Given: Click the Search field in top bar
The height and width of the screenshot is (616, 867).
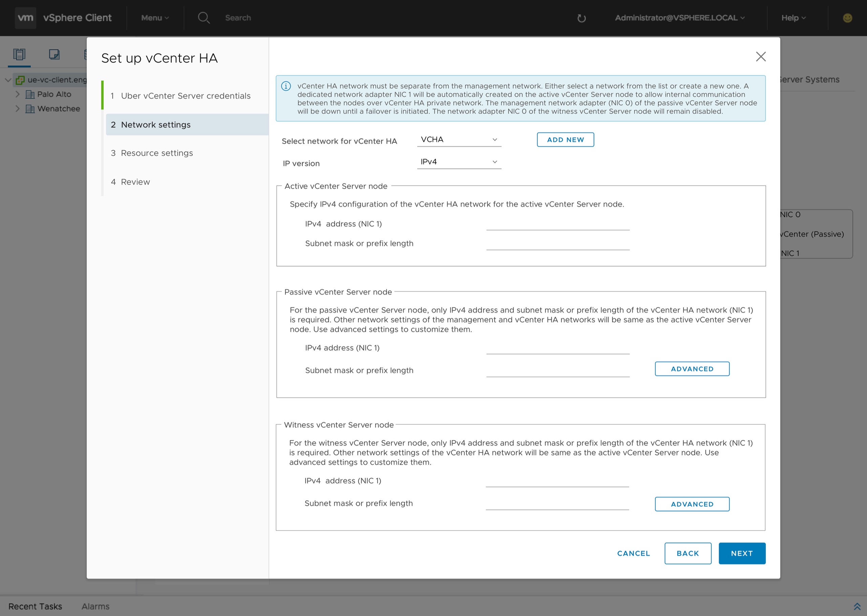Looking at the screenshot, I should pos(238,18).
